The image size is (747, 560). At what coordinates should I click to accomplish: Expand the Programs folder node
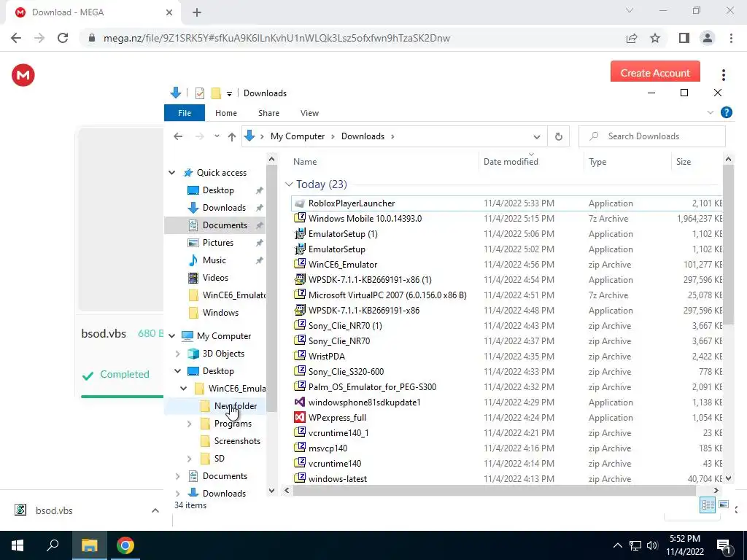[189, 424]
